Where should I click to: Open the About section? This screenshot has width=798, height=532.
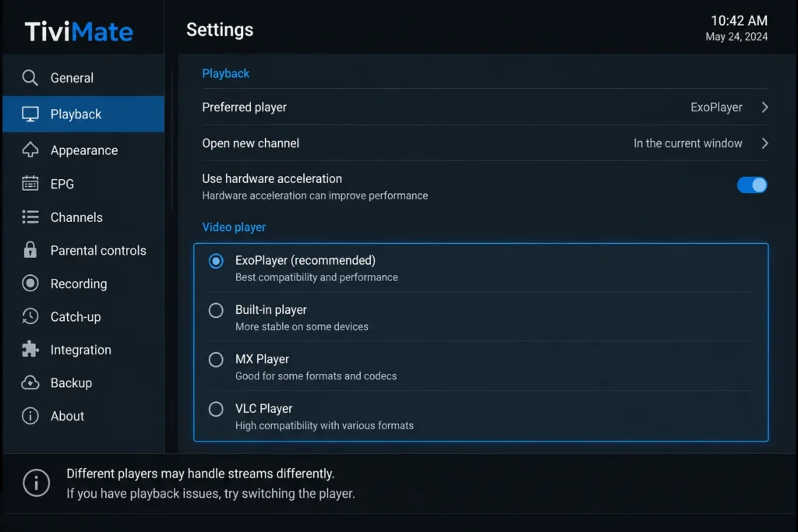pos(83,415)
